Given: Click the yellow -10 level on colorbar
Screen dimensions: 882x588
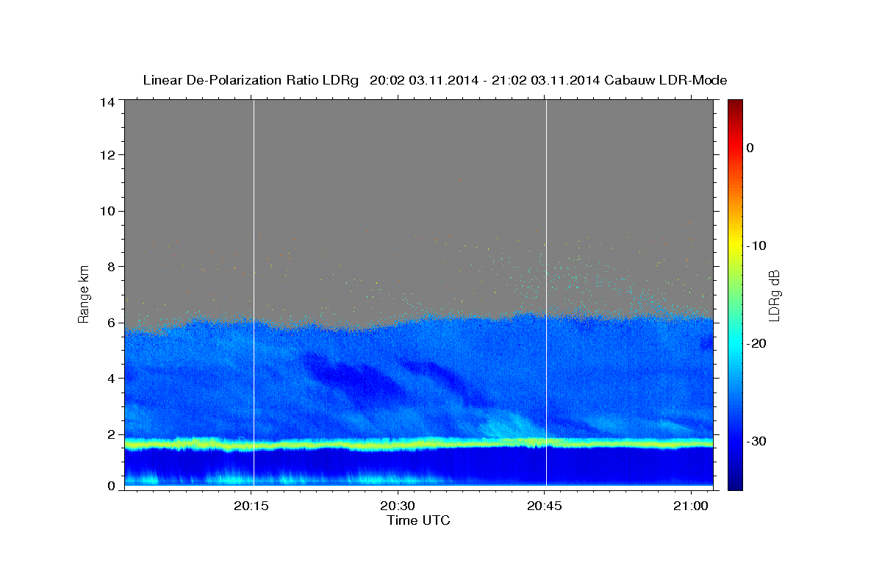Looking at the screenshot, I should click(735, 245).
